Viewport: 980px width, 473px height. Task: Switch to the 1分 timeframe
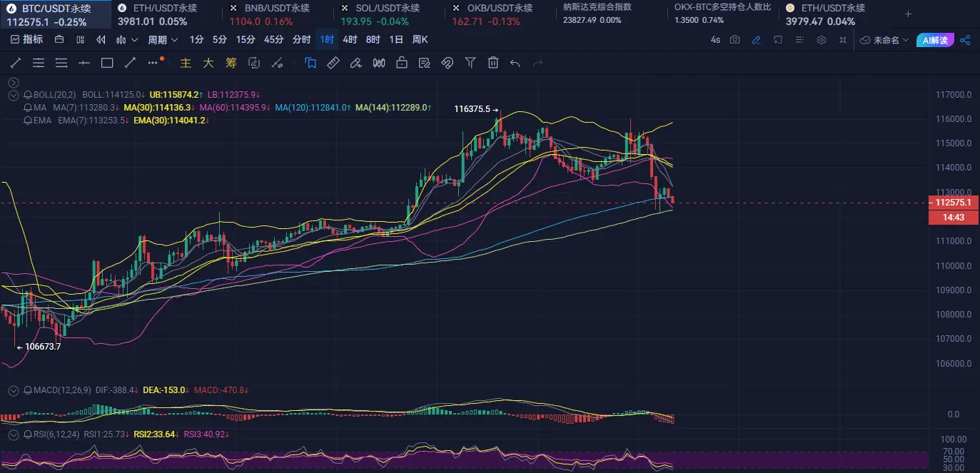196,40
